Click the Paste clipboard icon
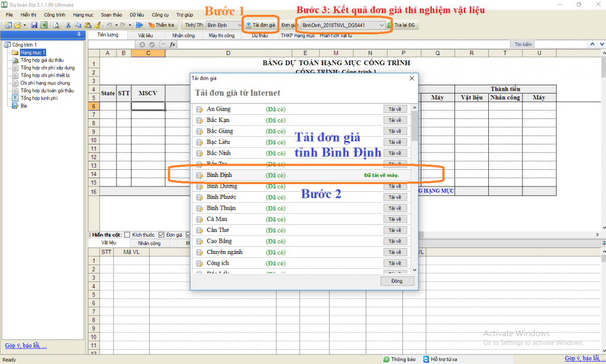This screenshot has width=606, height=364. (x=87, y=25)
